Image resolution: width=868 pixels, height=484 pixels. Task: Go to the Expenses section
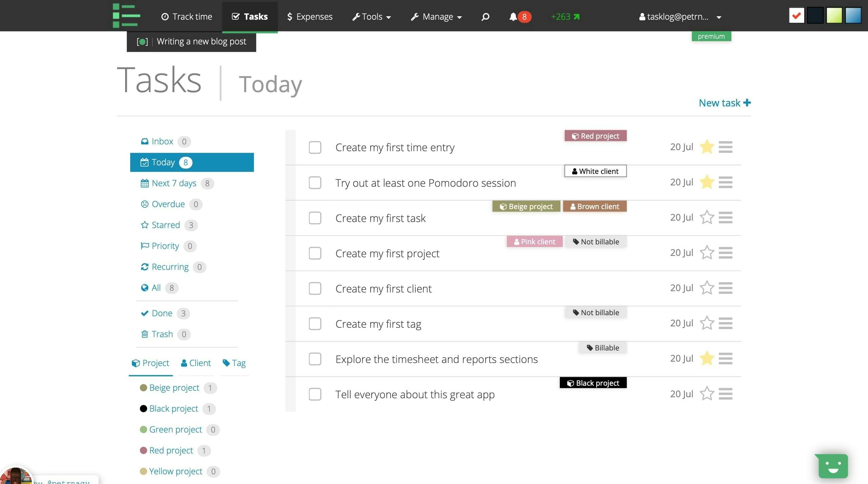tap(310, 16)
